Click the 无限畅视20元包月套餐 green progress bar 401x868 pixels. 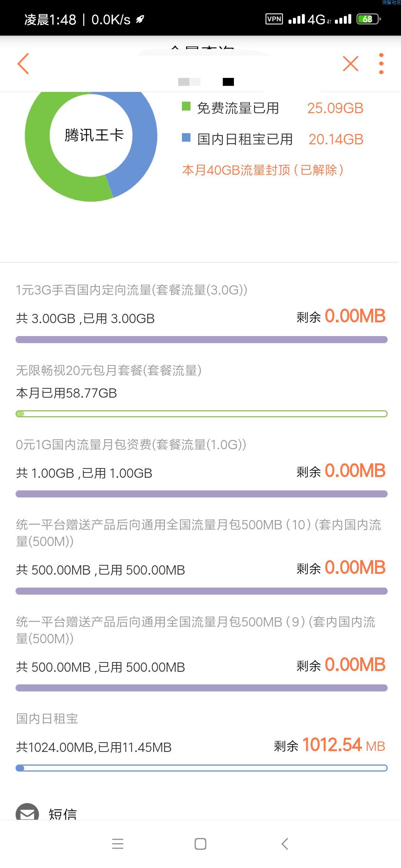click(202, 414)
